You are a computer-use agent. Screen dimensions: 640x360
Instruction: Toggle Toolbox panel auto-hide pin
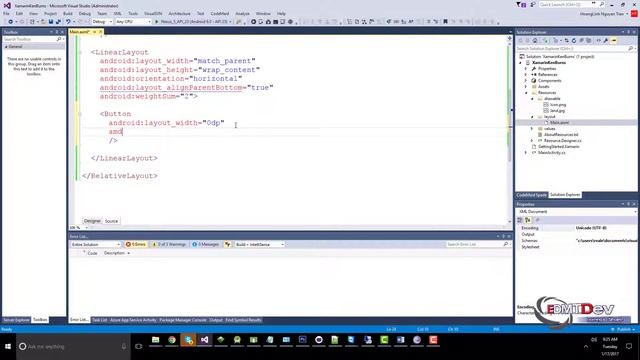pyautogui.click(x=57, y=32)
